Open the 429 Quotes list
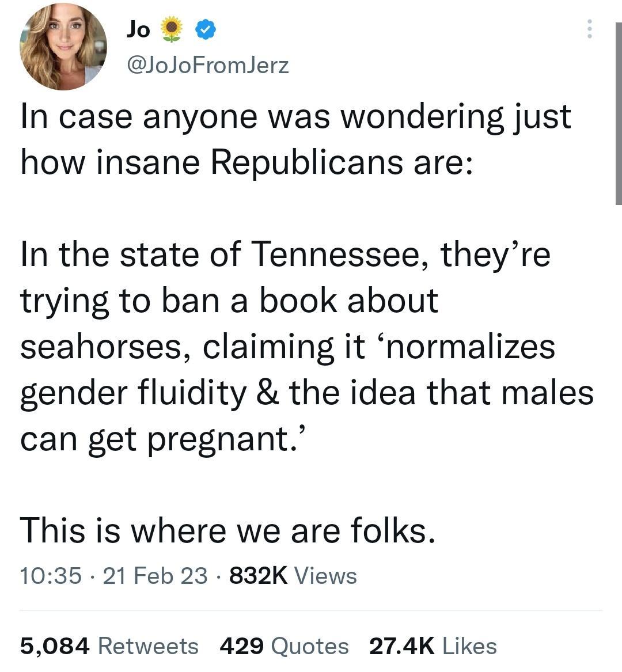The image size is (622, 672). pos(286,647)
